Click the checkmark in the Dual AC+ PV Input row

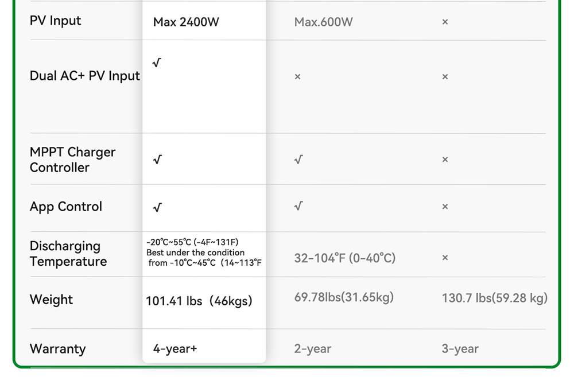tap(157, 63)
